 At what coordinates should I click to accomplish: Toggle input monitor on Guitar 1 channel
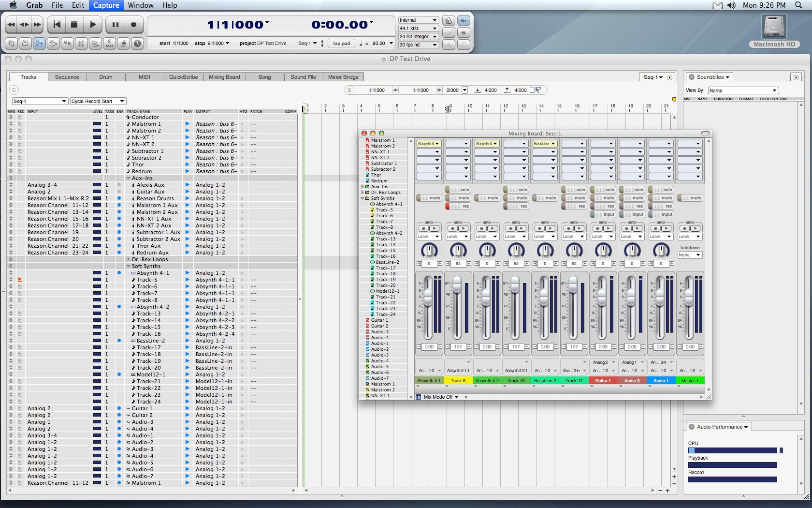click(x=603, y=214)
